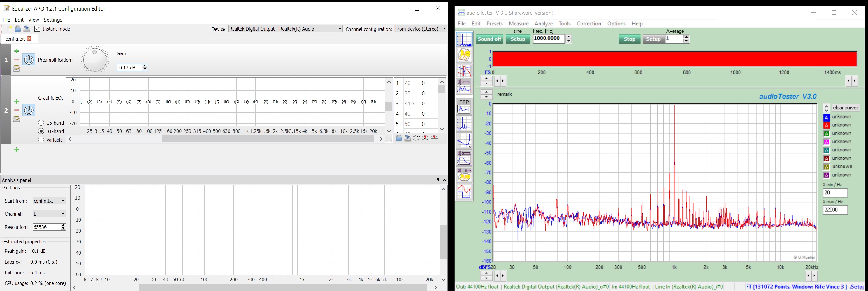Viewport: 868px width, 291px height.
Task: Edit Preamplification filter as text with notepad icon
Action: coord(17,69)
